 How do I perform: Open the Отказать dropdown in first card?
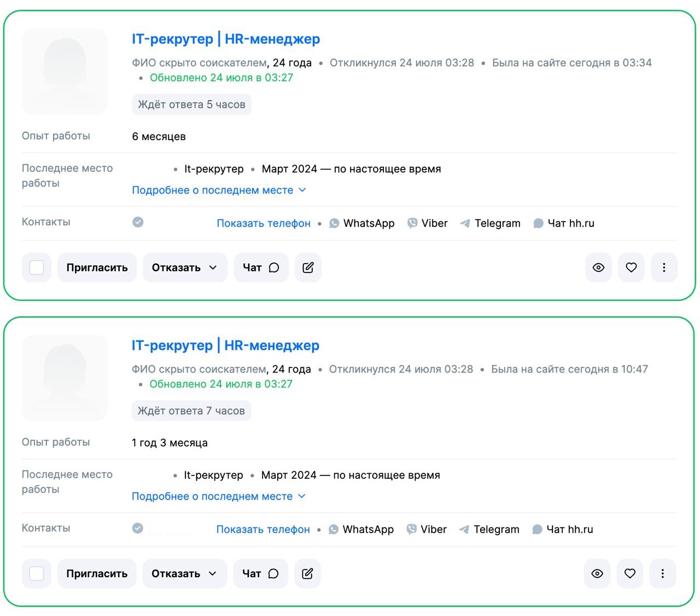tap(185, 268)
